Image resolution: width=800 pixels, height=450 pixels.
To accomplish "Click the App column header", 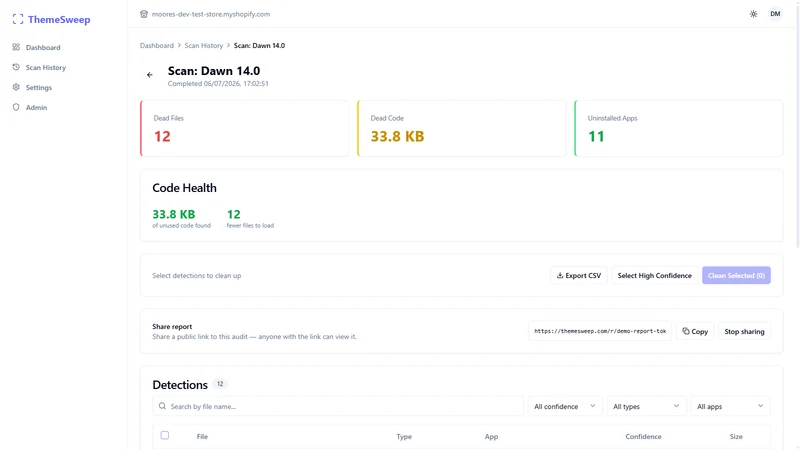I will [491, 437].
